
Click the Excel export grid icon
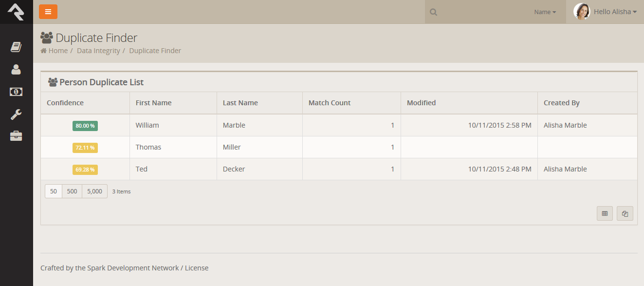(x=605, y=213)
